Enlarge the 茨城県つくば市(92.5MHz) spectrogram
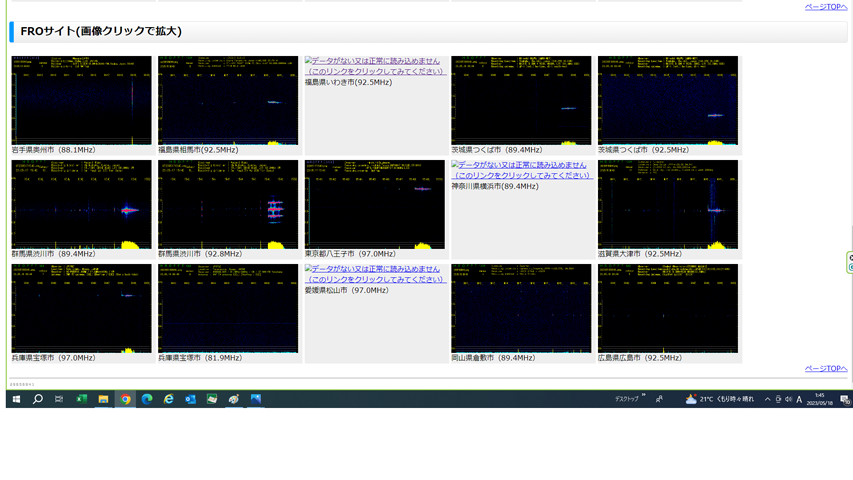 pos(668,100)
